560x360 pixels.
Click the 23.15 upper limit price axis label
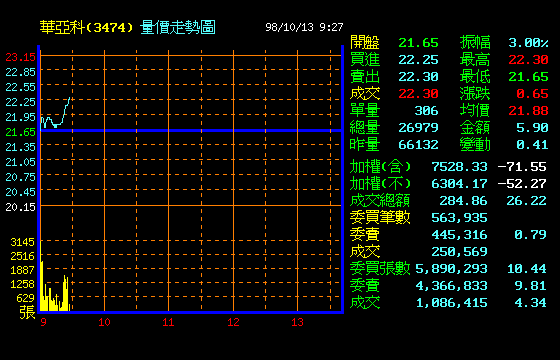tap(21, 57)
